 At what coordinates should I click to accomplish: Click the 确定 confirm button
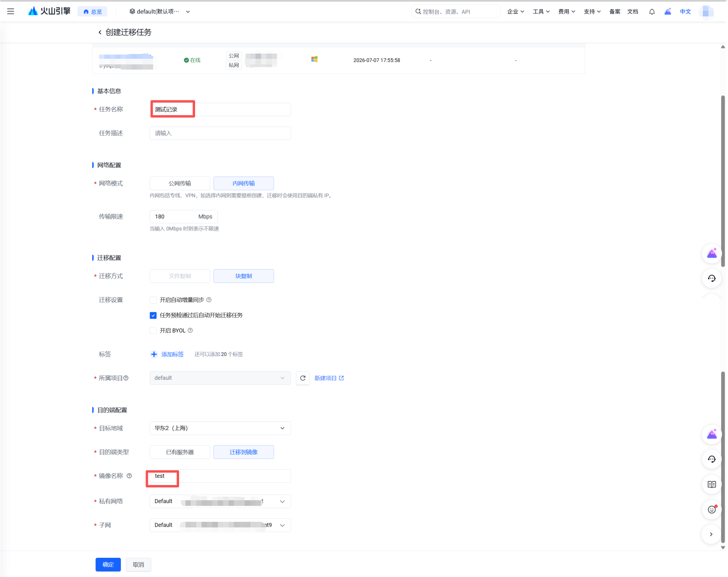point(108,565)
